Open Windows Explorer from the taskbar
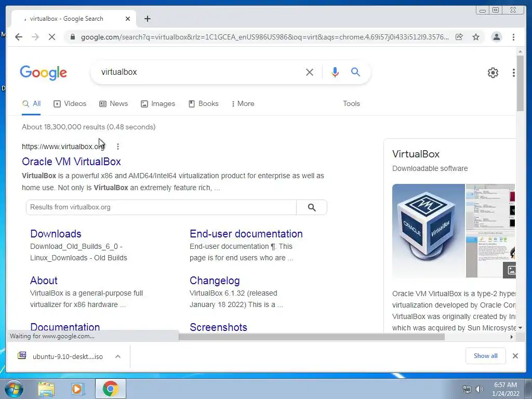The height and width of the screenshot is (399, 532). tap(46, 389)
